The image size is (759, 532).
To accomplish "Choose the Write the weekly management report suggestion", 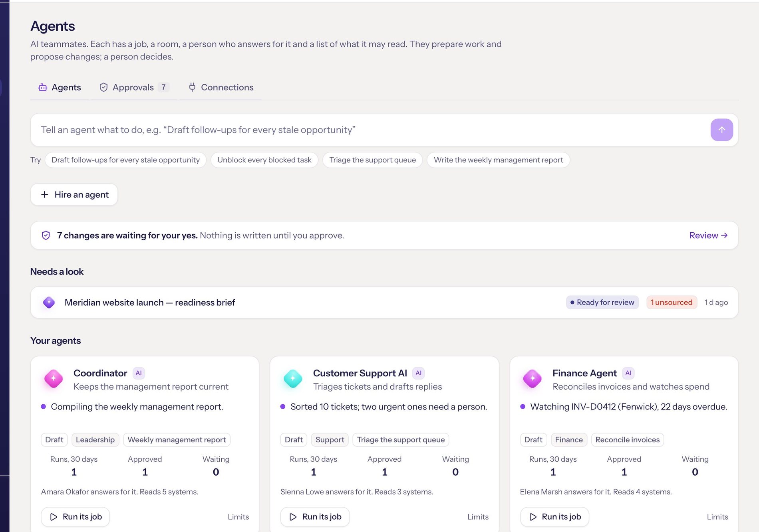I will (498, 160).
